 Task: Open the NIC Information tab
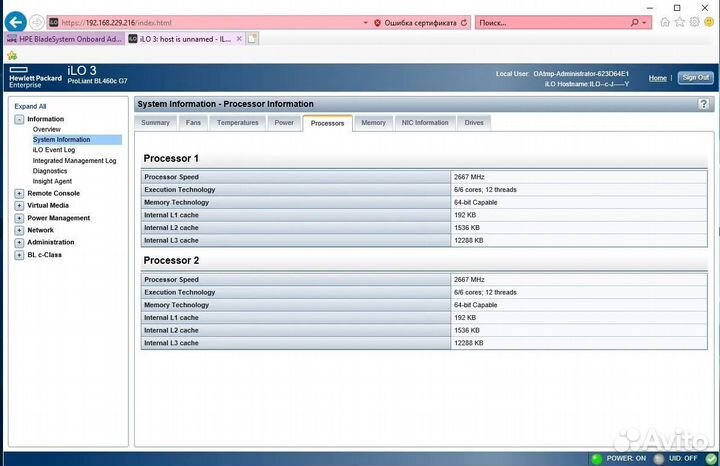[x=425, y=123]
